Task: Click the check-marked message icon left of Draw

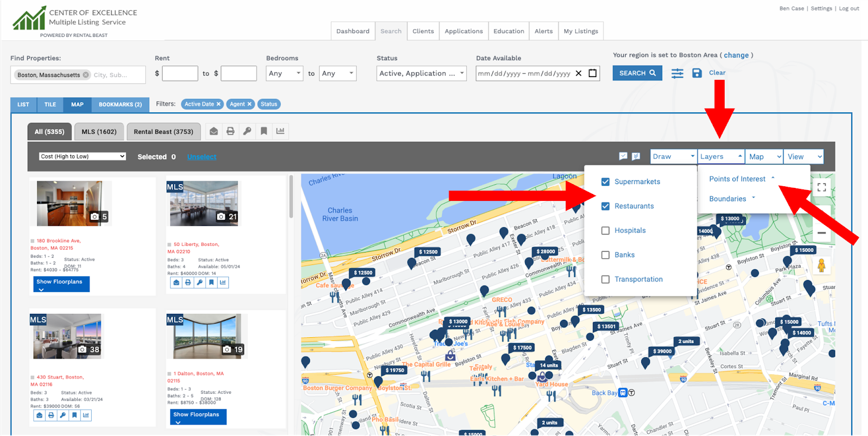Action: pos(623,156)
